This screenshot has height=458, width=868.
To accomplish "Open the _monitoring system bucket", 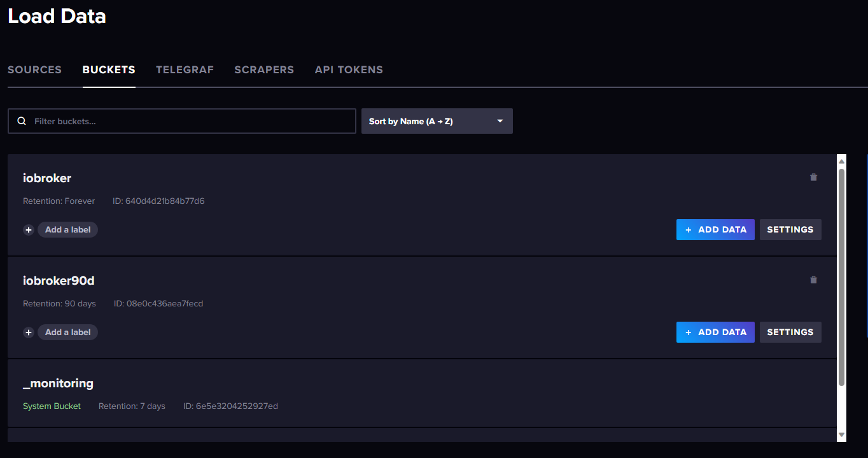I will point(58,383).
